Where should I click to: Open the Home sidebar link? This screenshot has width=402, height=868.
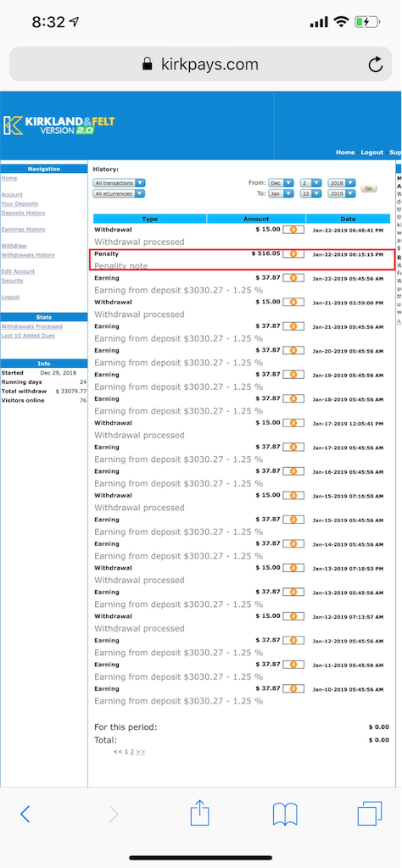click(x=8, y=178)
